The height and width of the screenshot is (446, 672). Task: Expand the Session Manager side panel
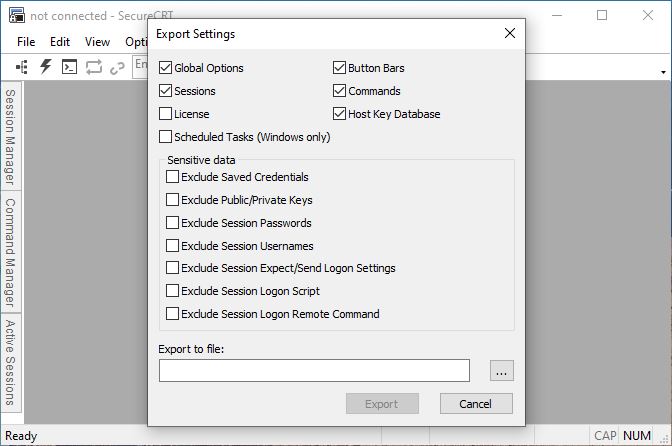[10, 137]
